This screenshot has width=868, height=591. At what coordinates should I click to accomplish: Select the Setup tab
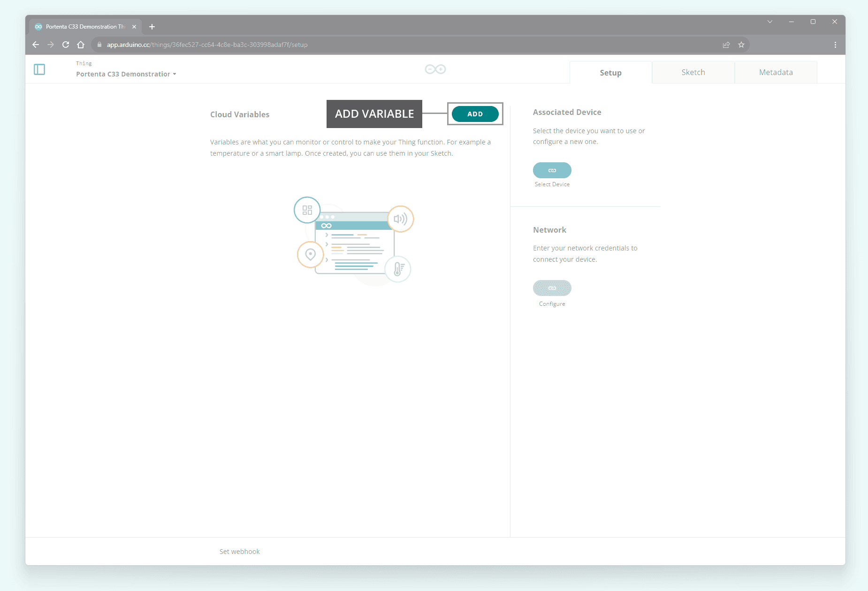click(x=610, y=73)
